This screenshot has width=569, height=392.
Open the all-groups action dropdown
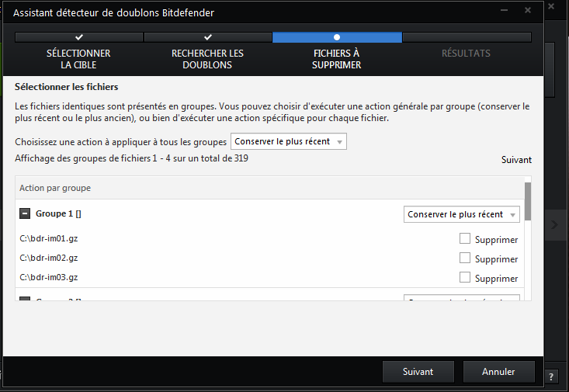click(289, 141)
